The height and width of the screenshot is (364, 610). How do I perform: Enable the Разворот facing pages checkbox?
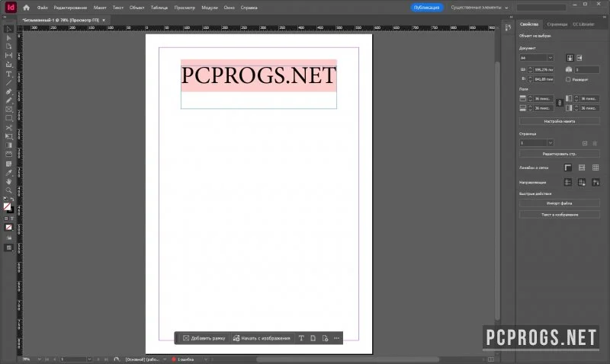(x=568, y=79)
